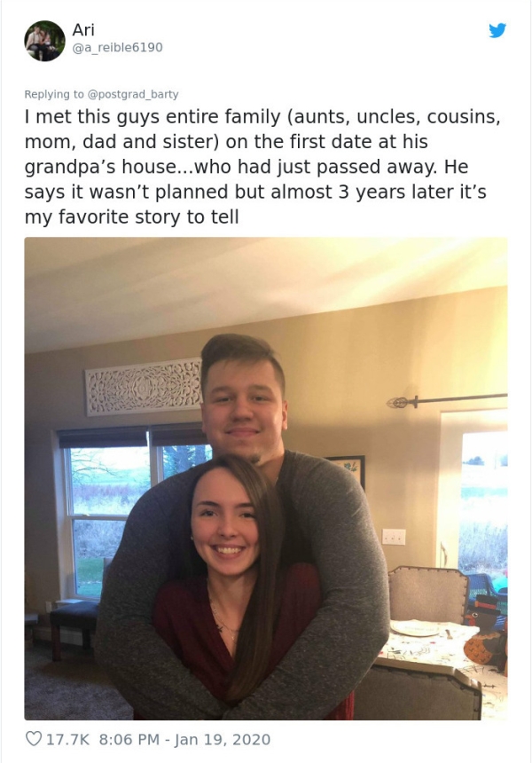The height and width of the screenshot is (763, 532).
Task: Open Ari's profile avatar picture
Action: (44, 41)
